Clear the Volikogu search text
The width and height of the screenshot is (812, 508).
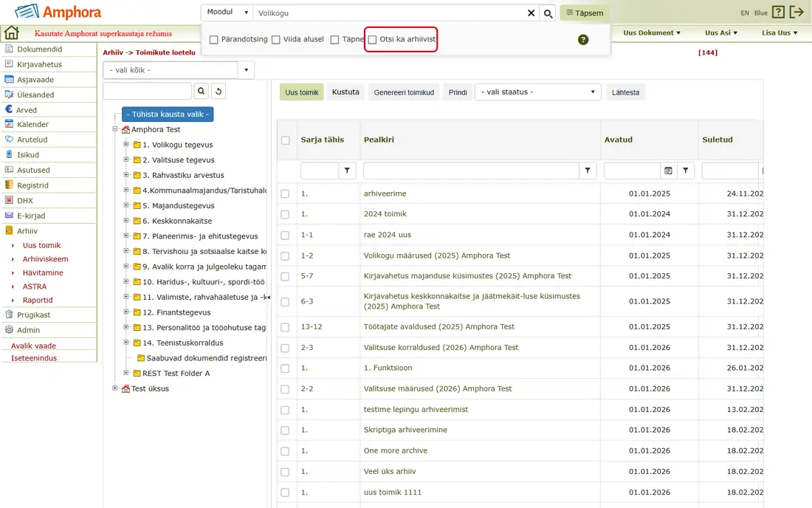tap(531, 13)
